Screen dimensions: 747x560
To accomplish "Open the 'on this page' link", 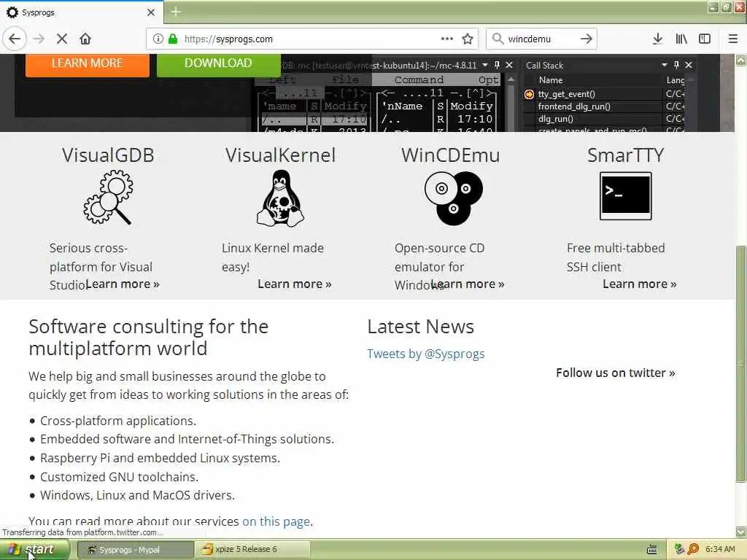I will 276,521.
